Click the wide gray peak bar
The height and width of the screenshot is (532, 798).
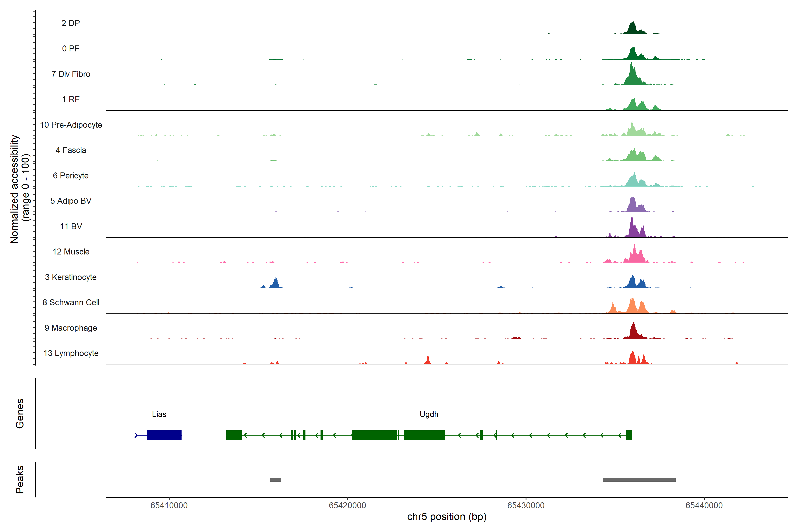coord(639,480)
